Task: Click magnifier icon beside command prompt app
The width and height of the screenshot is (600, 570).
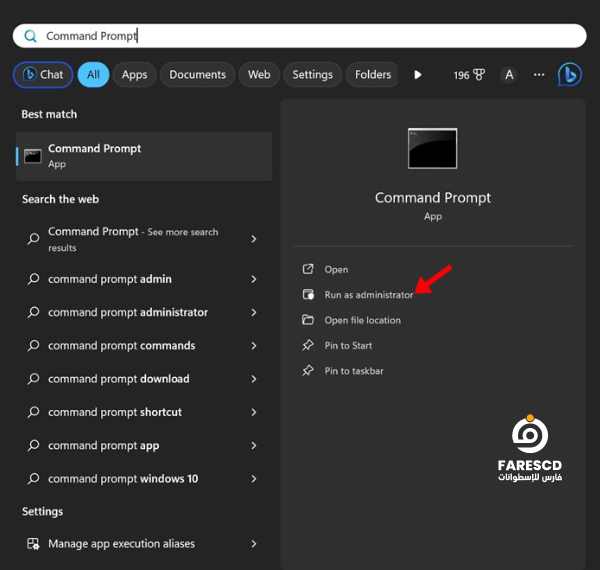Action: pyautogui.click(x=33, y=446)
